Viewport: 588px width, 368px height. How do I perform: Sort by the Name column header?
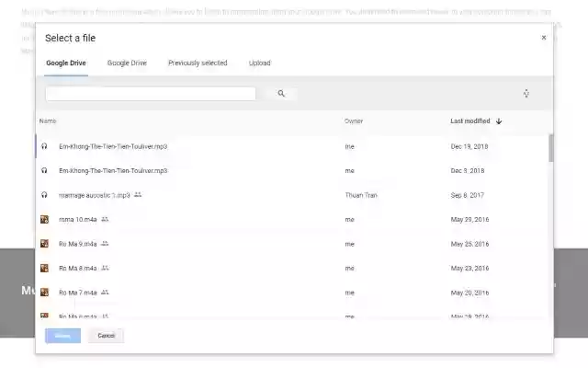click(48, 121)
